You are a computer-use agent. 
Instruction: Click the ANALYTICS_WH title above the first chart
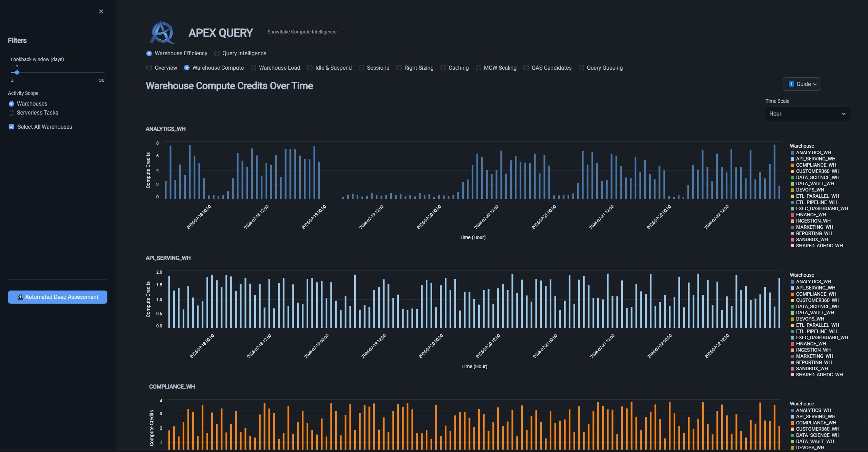click(166, 129)
